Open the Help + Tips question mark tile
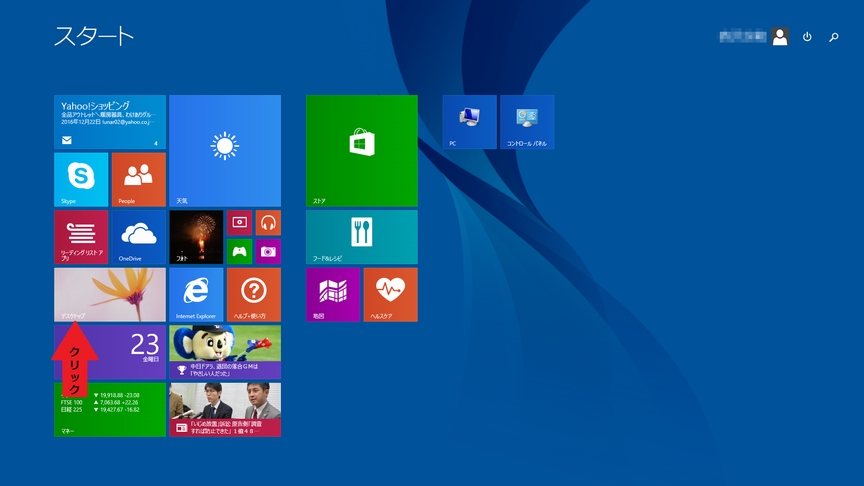This screenshot has width=864, height=486. [253, 294]
